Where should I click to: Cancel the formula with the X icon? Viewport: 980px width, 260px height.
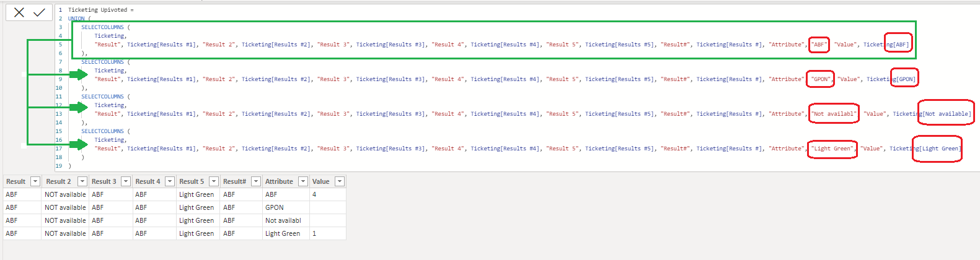19,12
